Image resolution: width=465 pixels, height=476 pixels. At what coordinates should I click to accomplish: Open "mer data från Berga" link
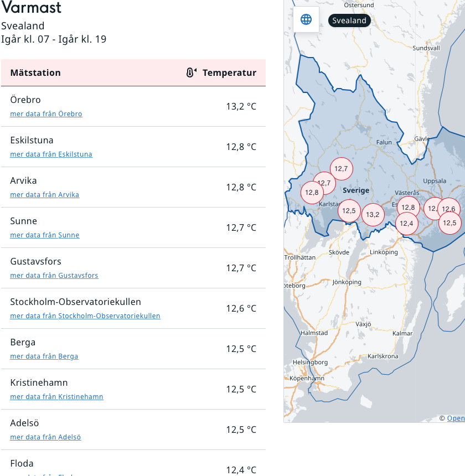pos(44,356)
